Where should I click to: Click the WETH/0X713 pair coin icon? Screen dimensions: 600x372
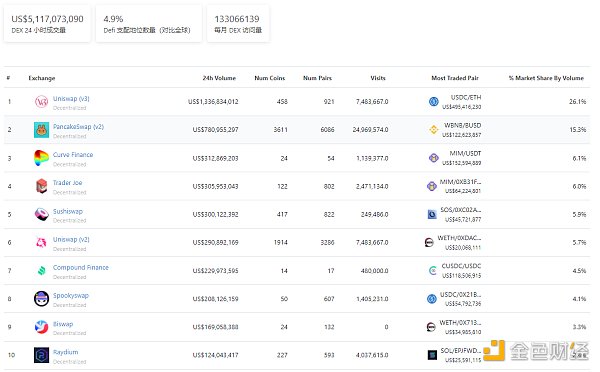pyautogui.click(x=431, y=327)
